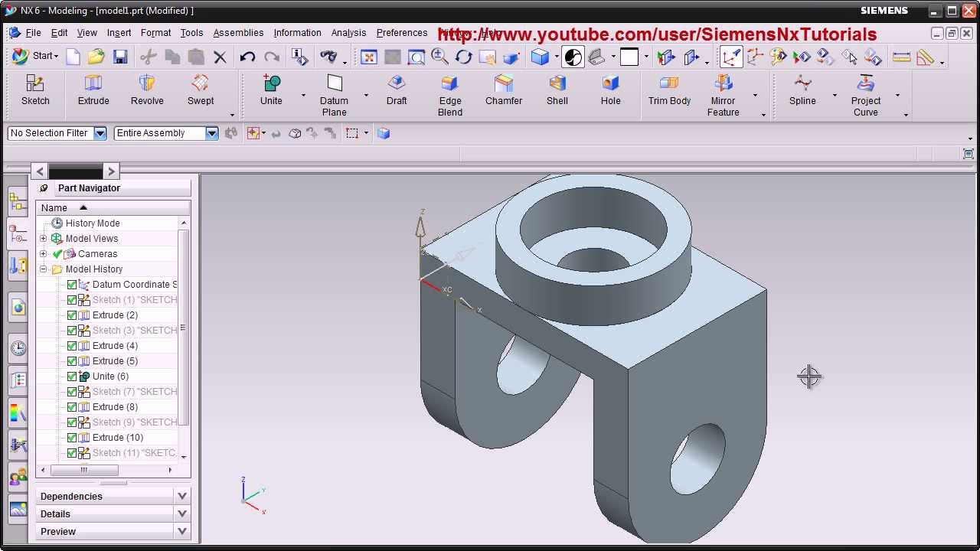Image resolution: width=980 pixels, height=551 pixels.
Task: Click the white color swatch in the toolbar
Action: pyautogui.click(x=631, y=57)
